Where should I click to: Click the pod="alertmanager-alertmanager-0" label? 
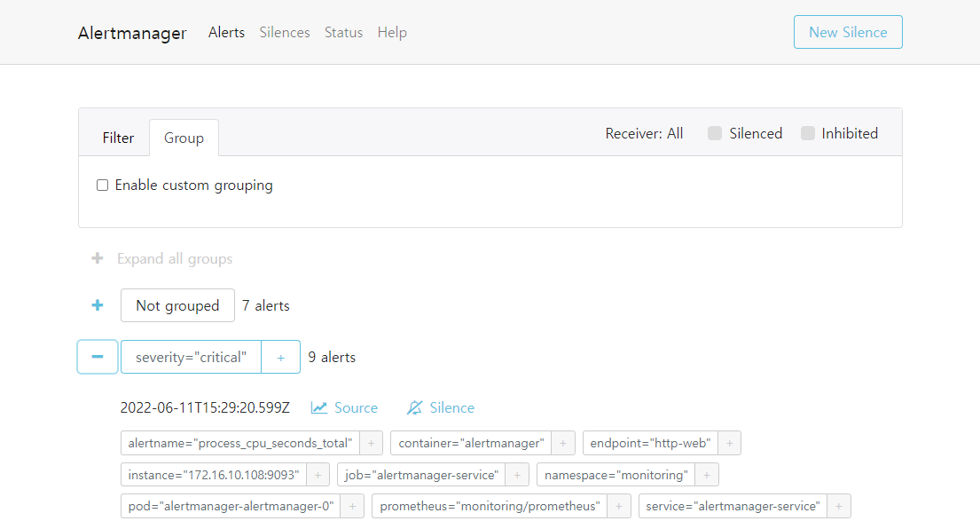pyautogui.click(x=231, y=506)
